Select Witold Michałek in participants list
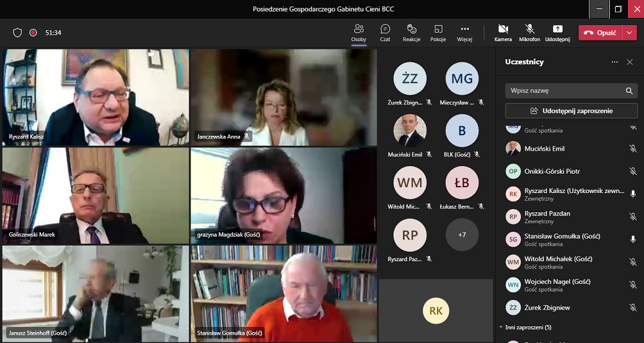Screen dimensions: 644x343 (x=571, y=262)
